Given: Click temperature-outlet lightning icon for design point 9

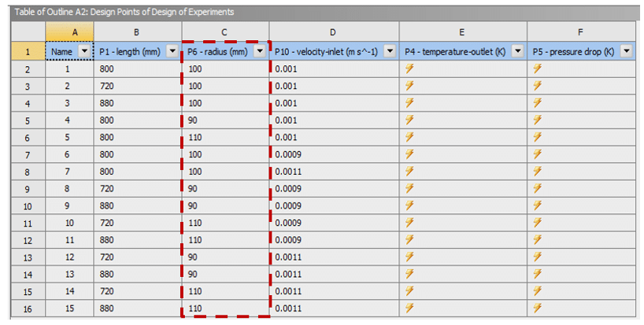Looking at the screenshot, I should click(x=409, y=205).
